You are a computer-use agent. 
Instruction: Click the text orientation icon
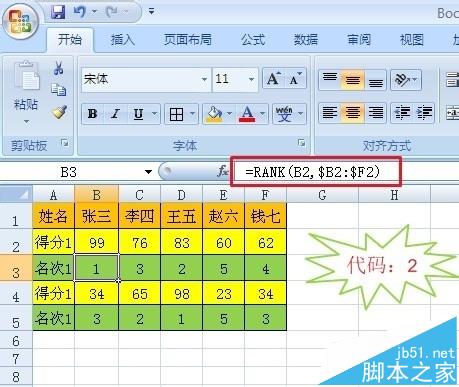403,79
